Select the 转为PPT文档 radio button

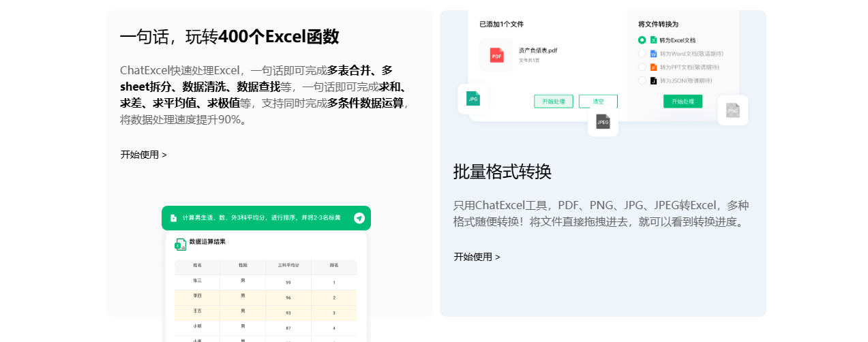pyautogui.click(x=642, y=67)
